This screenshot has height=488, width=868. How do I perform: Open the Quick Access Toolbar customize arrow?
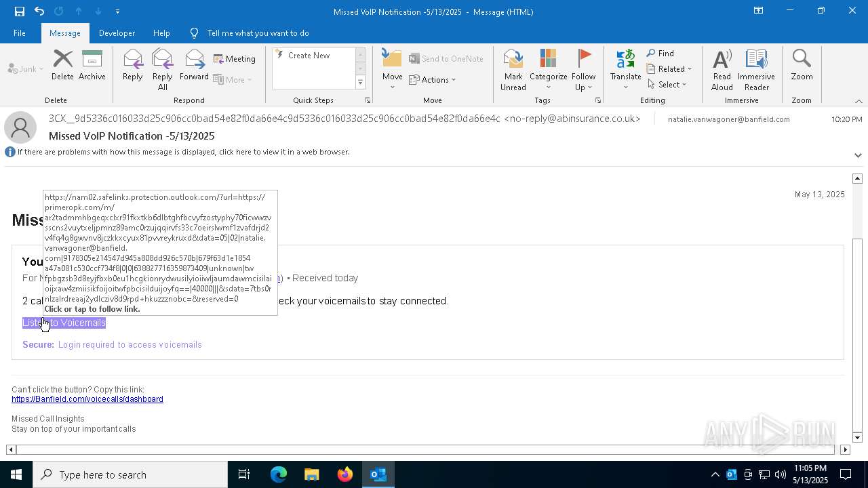[x=117, y=12]
